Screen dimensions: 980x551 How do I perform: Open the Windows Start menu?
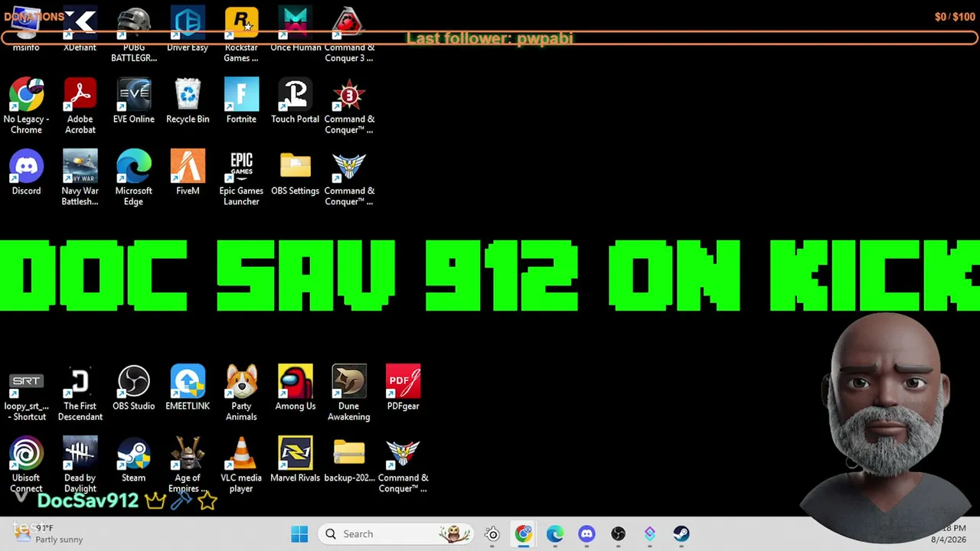[299, 534]
